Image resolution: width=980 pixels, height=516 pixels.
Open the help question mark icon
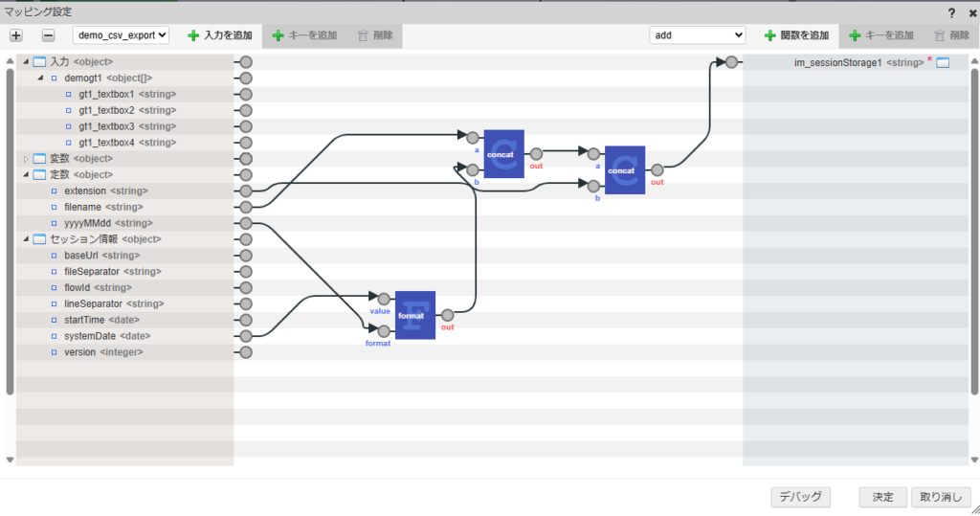[x=951, y=12]
